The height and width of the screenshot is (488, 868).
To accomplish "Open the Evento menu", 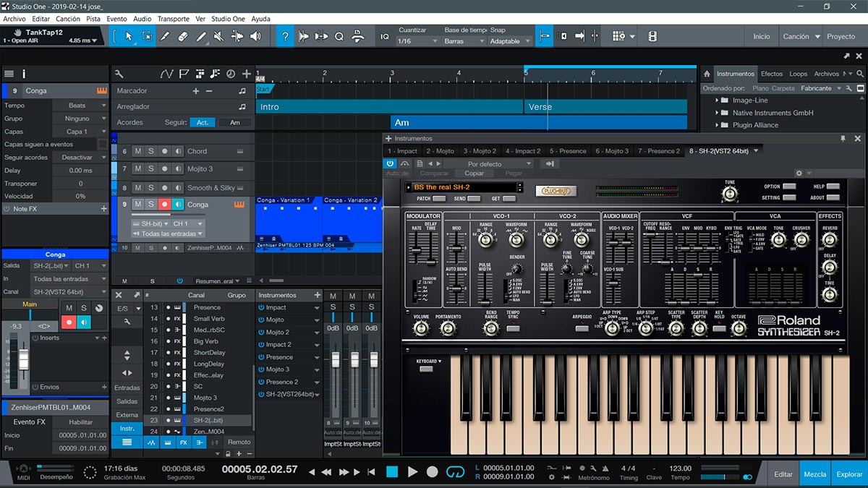I will [116, 19].
